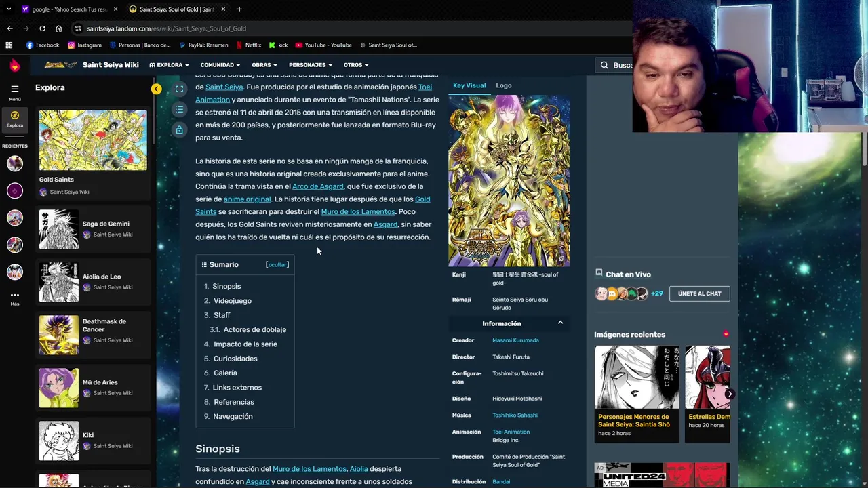
Task: Open kick bookmark
Action: (278, 45)
